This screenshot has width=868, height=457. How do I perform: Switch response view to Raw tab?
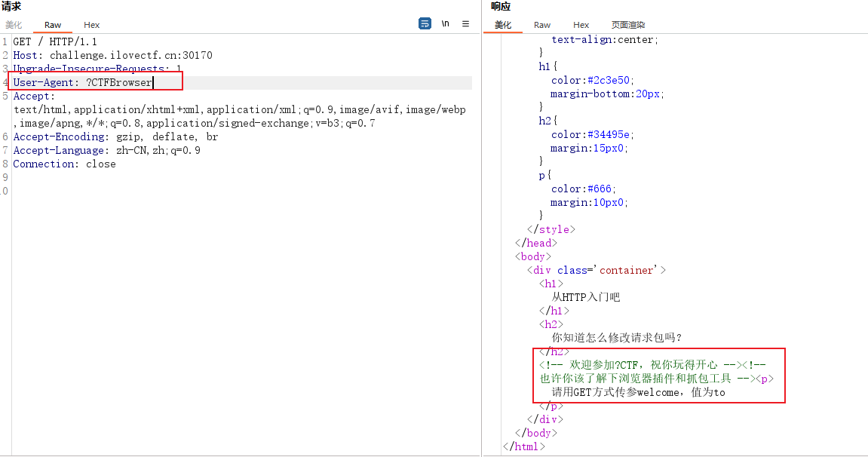(542, 25)
